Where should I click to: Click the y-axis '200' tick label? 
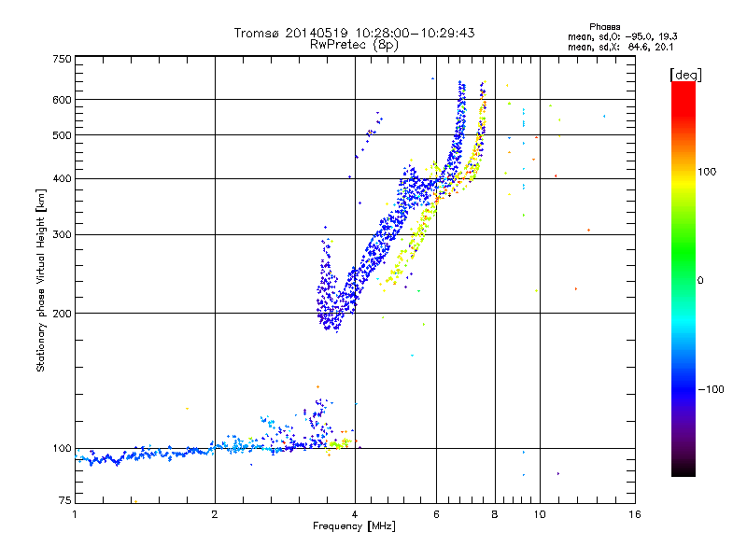[x=62, y=314]
